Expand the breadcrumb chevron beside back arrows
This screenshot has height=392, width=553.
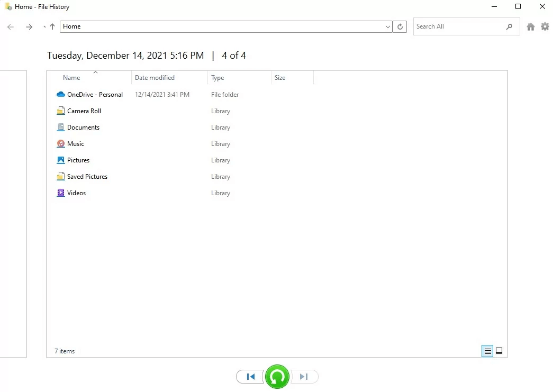pyautogui.click(x=44, y=26)
